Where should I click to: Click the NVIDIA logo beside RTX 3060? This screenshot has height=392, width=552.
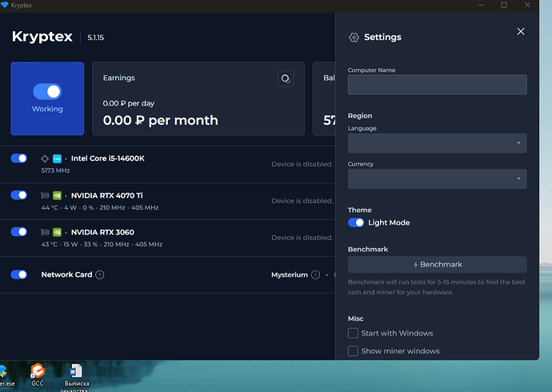[58, 232]
